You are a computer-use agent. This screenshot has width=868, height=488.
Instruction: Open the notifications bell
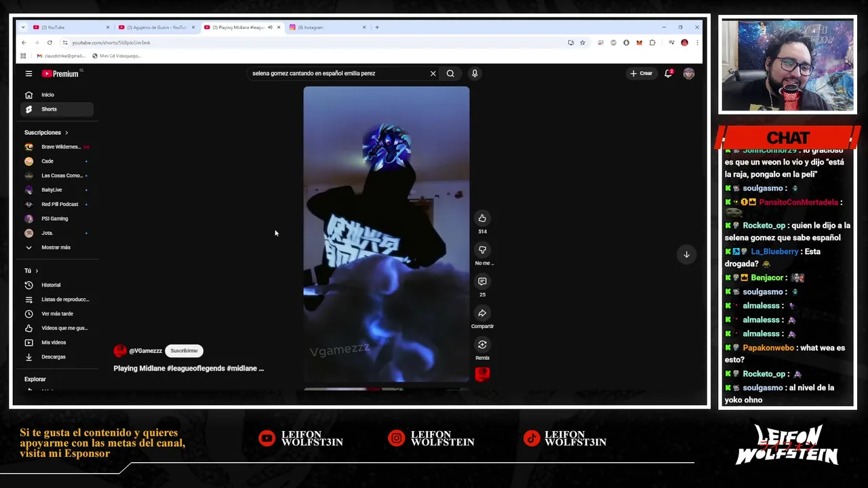click(x=668, y=73)
